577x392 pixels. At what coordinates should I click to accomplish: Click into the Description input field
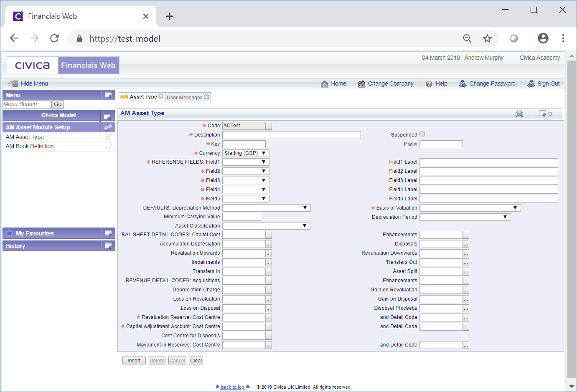[x=292, y=135]
